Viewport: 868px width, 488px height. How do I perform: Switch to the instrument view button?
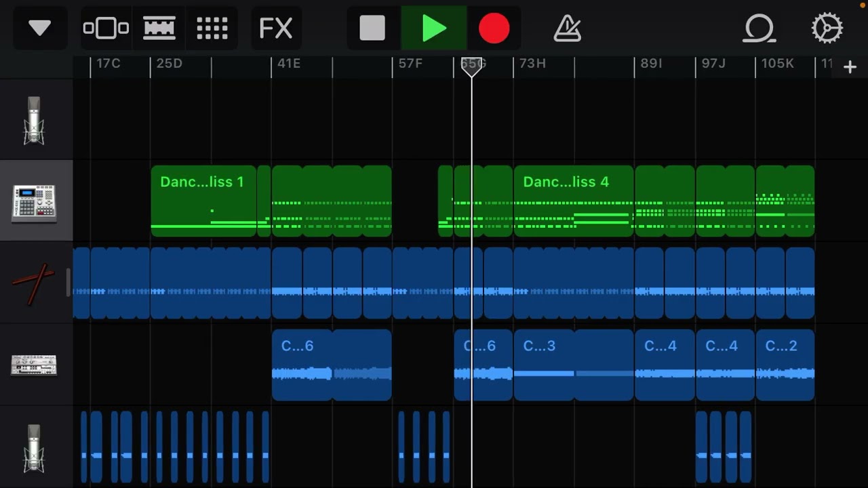(106, 28)
